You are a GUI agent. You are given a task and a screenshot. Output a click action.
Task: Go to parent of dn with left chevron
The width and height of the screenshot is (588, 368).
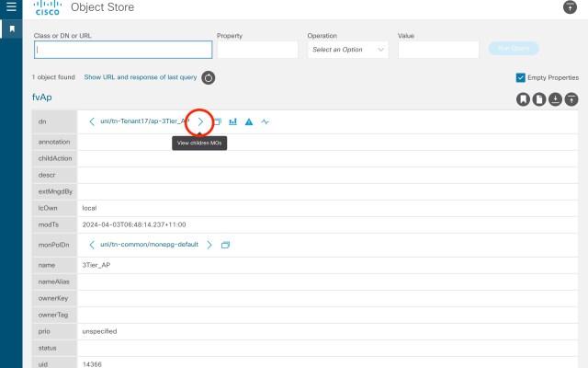92,121
